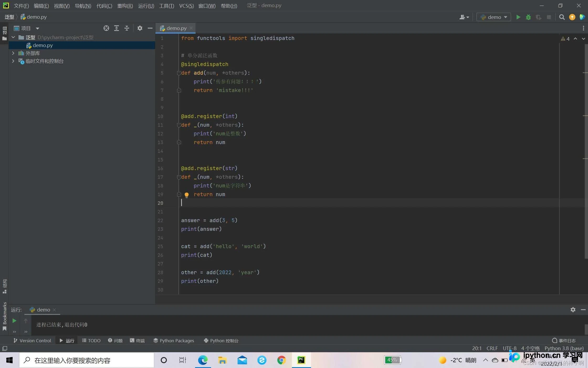
Task: Click the warnings count indicator
Action: [x=565, y=39]
